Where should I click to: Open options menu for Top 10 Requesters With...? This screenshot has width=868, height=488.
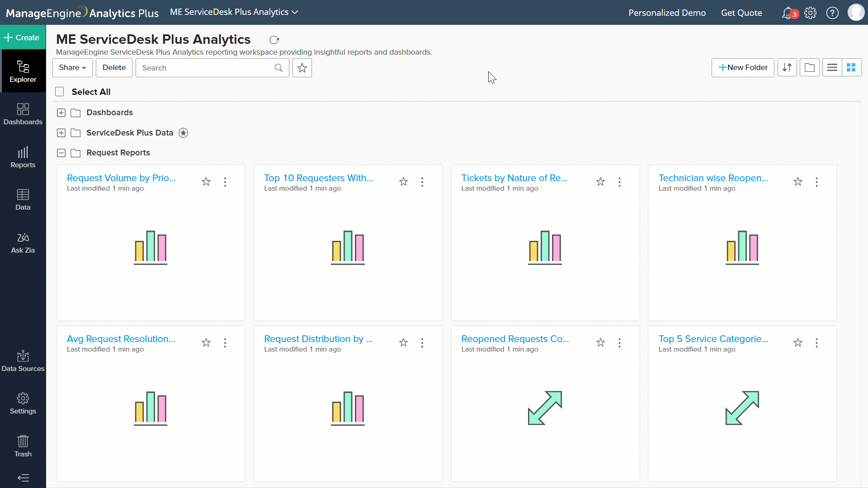click(x=422, y=182)
